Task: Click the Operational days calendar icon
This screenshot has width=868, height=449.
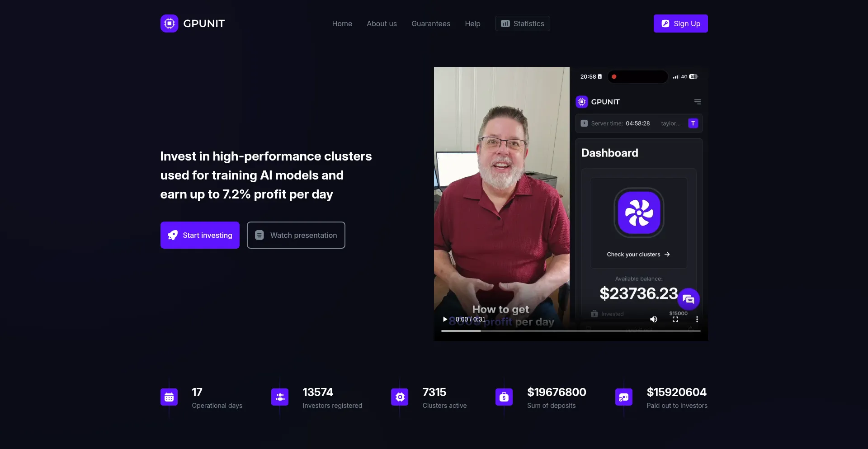Action: (169, 397)
